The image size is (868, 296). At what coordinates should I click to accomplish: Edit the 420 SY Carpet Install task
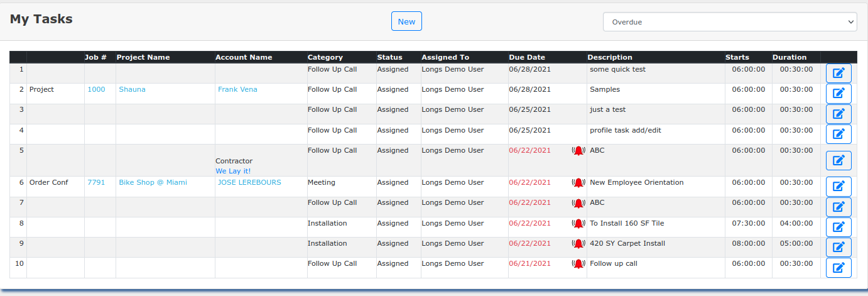coord(838,247)
